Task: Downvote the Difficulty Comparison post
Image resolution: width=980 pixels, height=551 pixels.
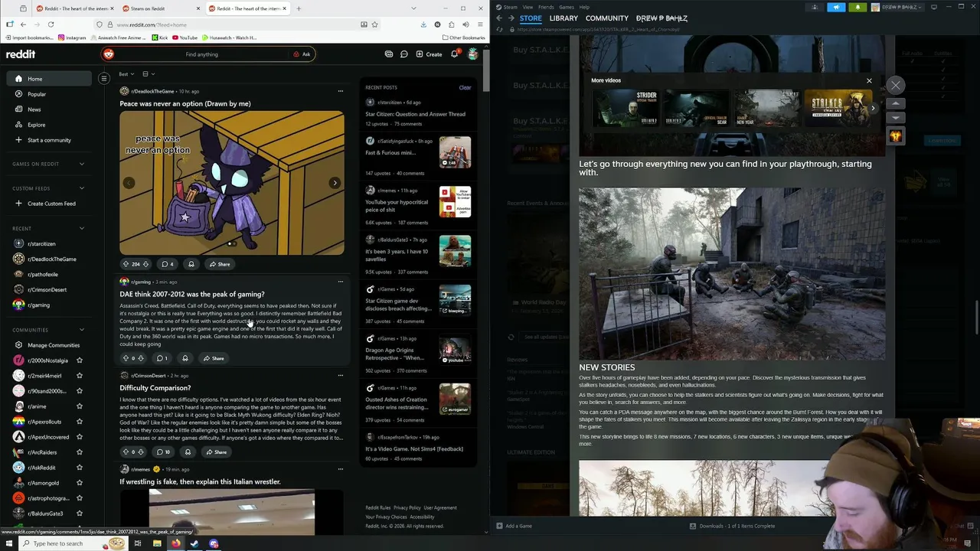Action: click(x=141, y=452)
